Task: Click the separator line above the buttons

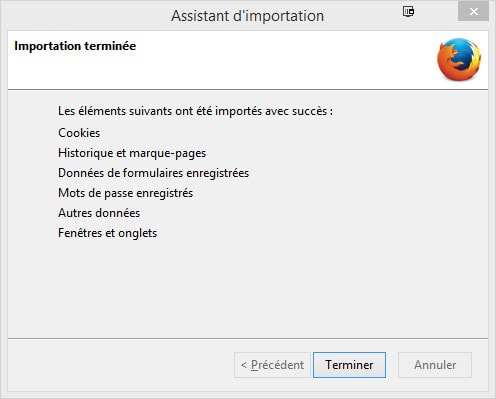Action: tap(248, 339)
